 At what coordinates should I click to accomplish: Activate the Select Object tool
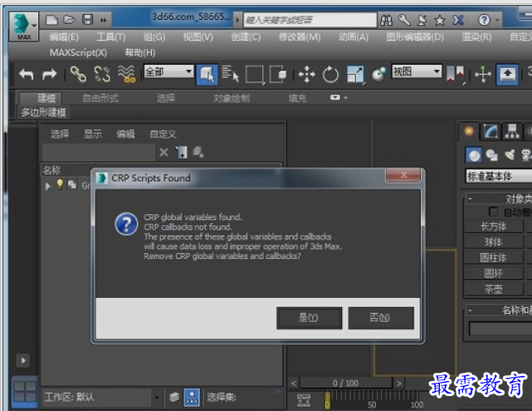point(207,74)
